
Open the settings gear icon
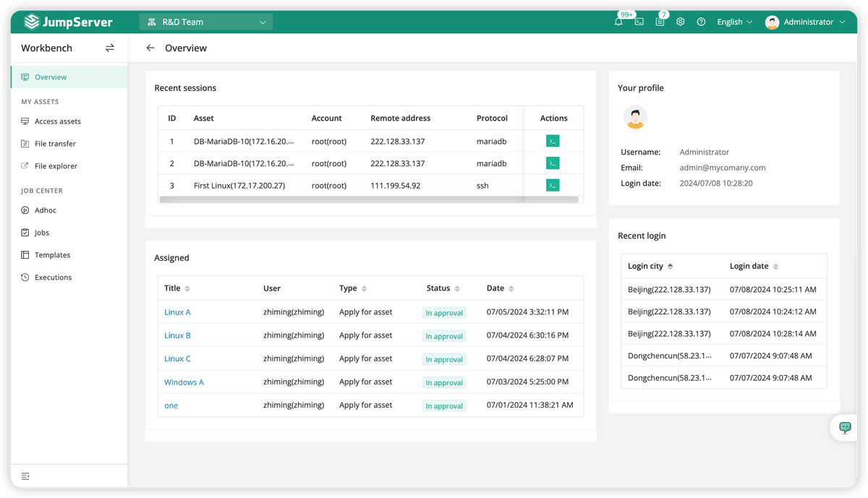point(681,22)
